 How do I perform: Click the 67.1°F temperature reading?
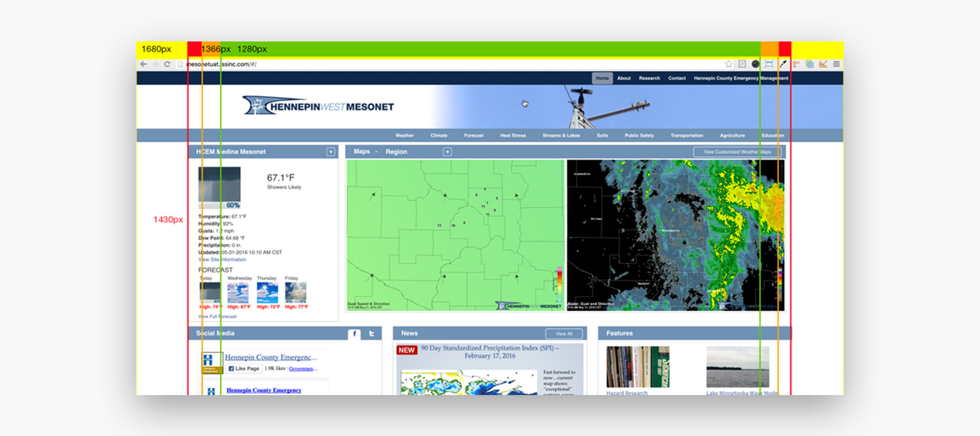281,178
